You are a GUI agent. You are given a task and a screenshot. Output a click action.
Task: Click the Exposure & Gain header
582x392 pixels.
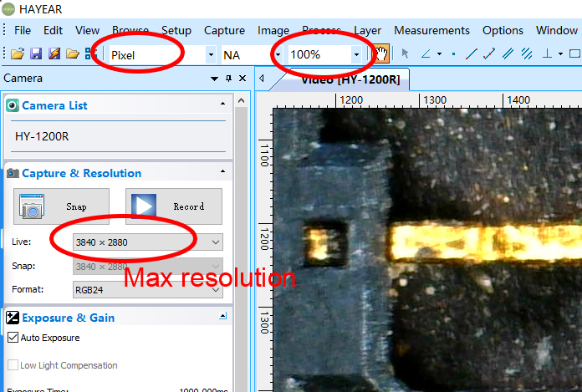click(x=68, y=318)
